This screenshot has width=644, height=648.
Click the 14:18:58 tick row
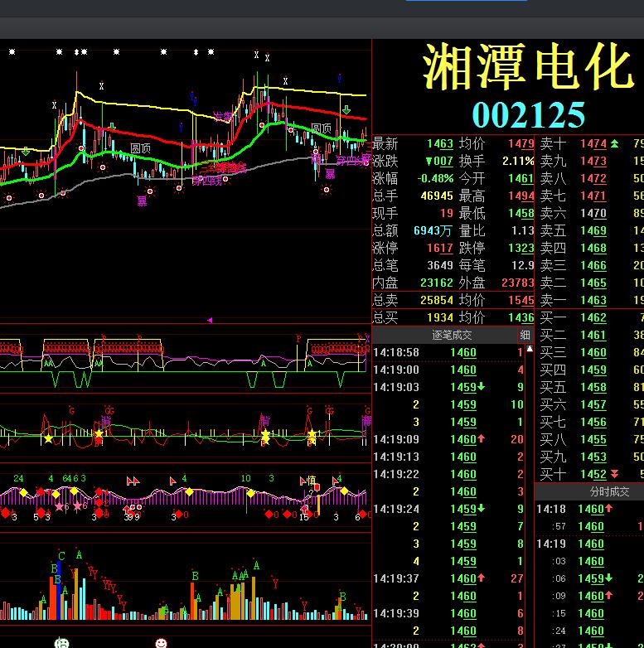tap(448, 352)
